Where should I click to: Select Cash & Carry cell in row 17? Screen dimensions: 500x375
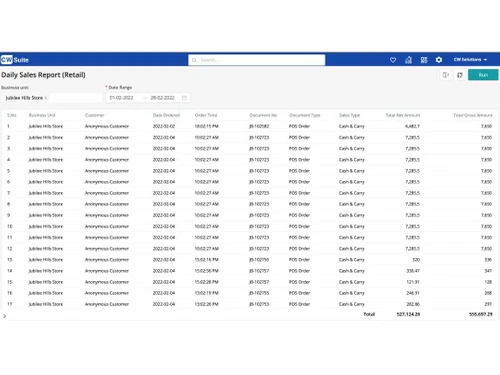coord(352,304)
